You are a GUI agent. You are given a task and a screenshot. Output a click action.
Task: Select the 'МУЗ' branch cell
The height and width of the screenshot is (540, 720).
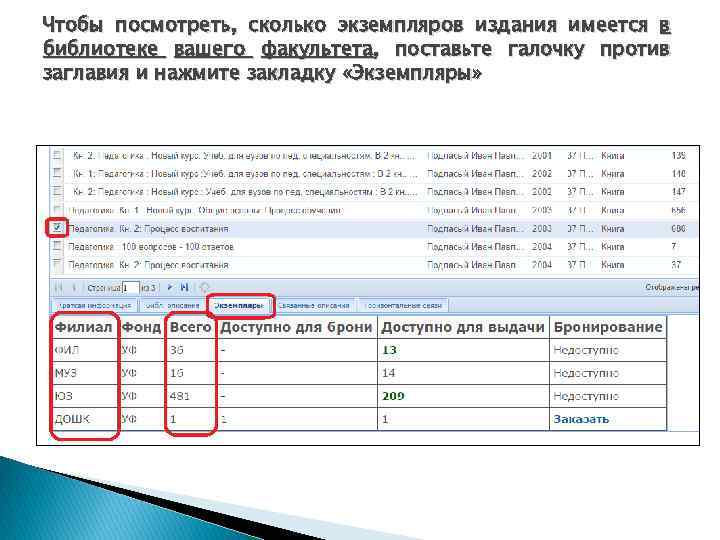(84, 373)
